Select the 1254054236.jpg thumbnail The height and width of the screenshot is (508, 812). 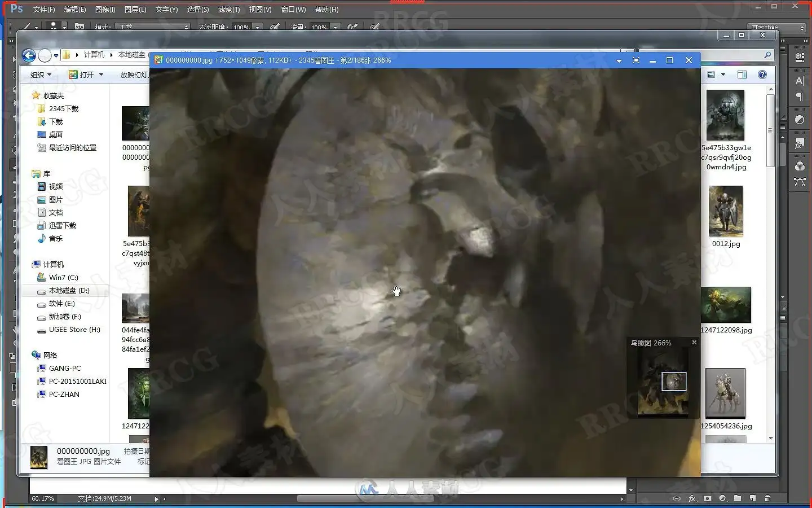[x=725, y=398]
